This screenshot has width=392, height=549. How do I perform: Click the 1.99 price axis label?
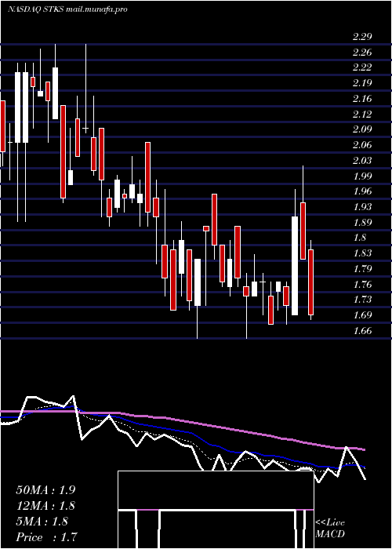(362, 176)
